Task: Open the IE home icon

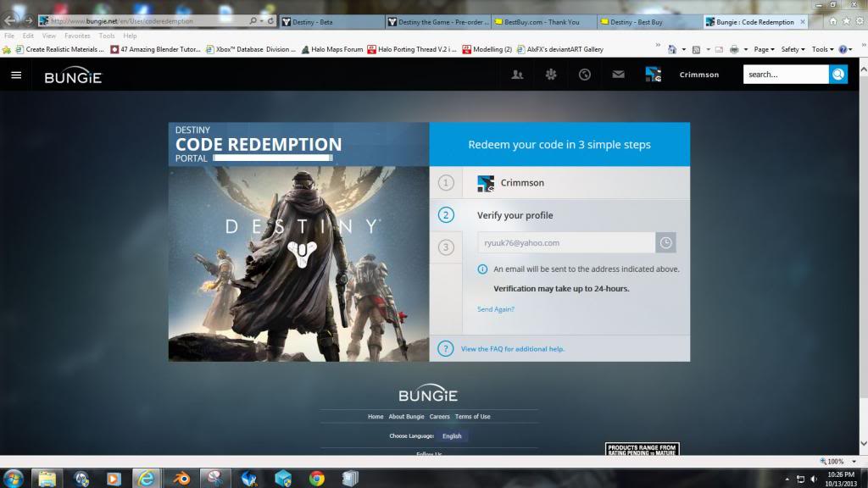Action: [x=833, y=21]
